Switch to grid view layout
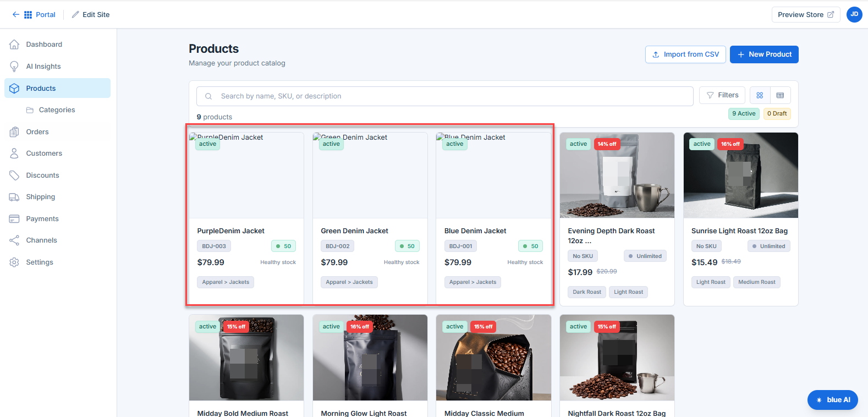Screen dimensions: 868x417 (x=760, y=95)
